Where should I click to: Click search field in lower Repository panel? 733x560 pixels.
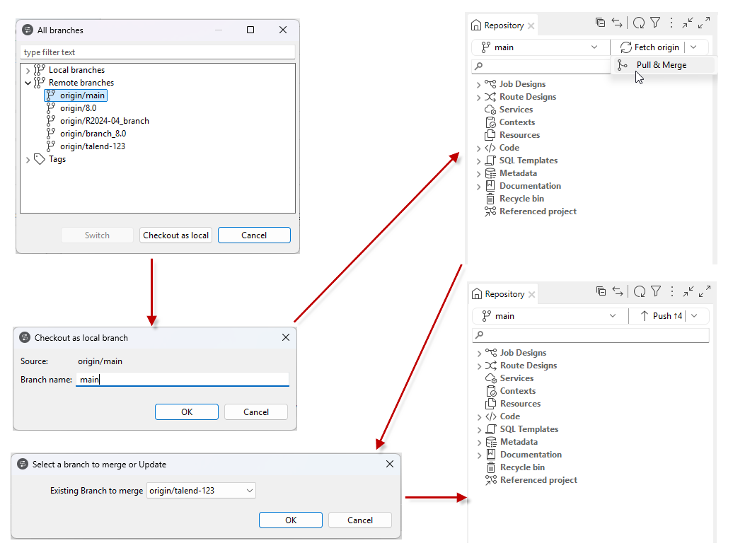click(591, 335)
